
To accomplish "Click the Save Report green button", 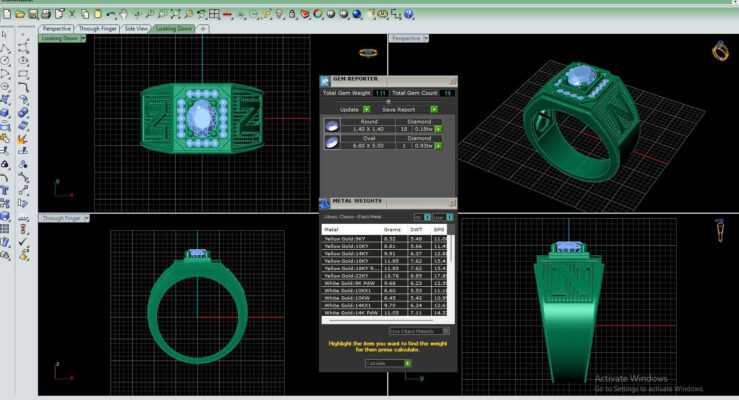I will tap(434, 109).
